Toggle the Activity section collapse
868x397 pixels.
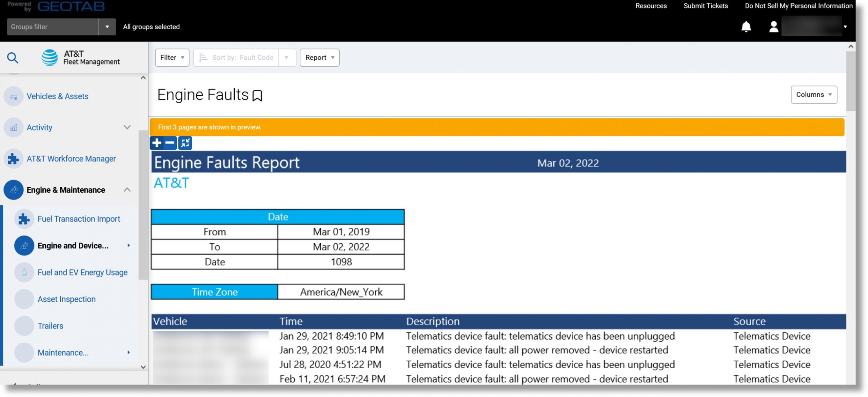point(127,128)
